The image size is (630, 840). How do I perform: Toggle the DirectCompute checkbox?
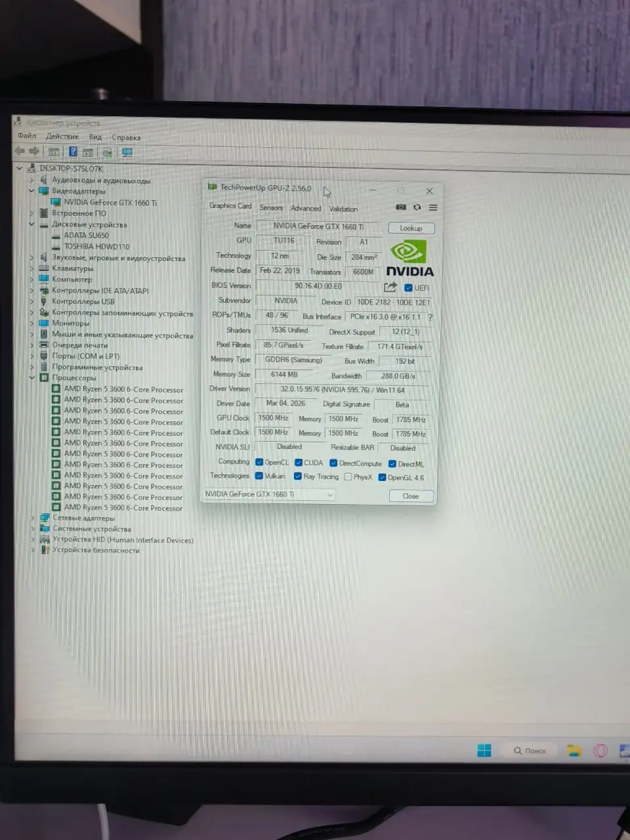click(333, 463)
